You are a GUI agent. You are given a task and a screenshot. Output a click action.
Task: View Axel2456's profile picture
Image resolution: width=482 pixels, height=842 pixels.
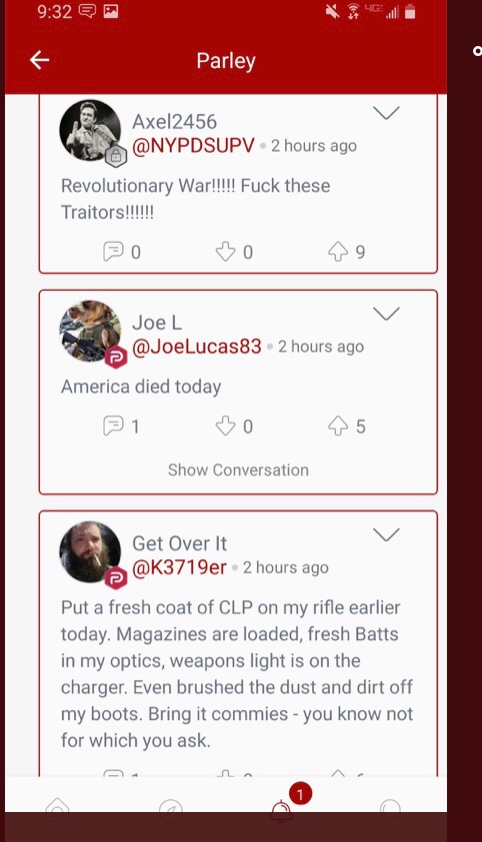click(x=90, y=130)
